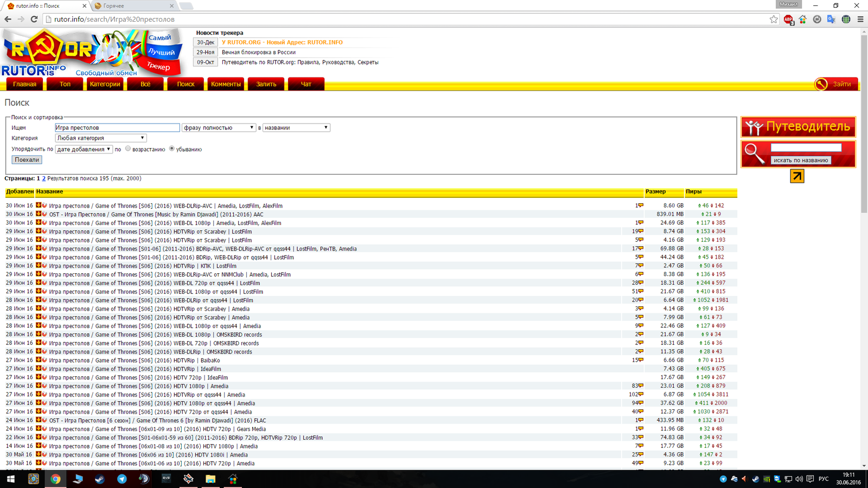
Task: Open the 'Топ' menu item
Action: 65,84
